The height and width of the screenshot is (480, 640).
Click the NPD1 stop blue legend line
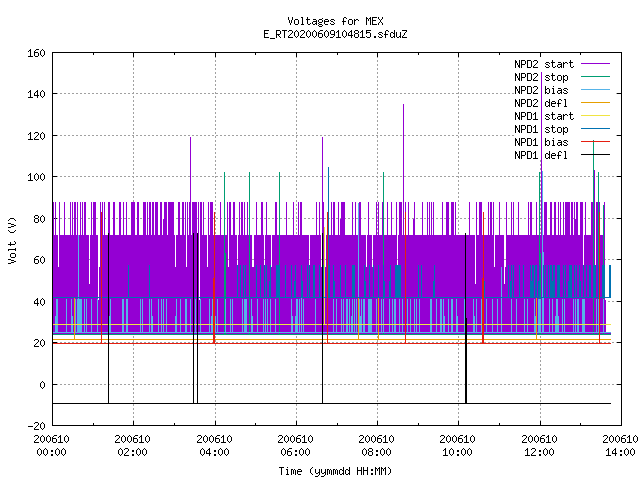tap(595, 129)
